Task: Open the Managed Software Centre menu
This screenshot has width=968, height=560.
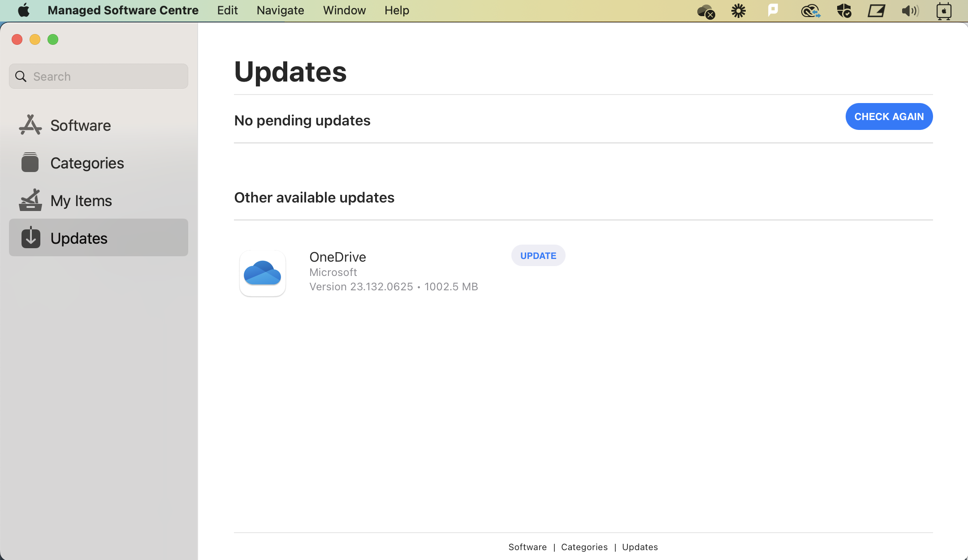Action: pos(123,10)
